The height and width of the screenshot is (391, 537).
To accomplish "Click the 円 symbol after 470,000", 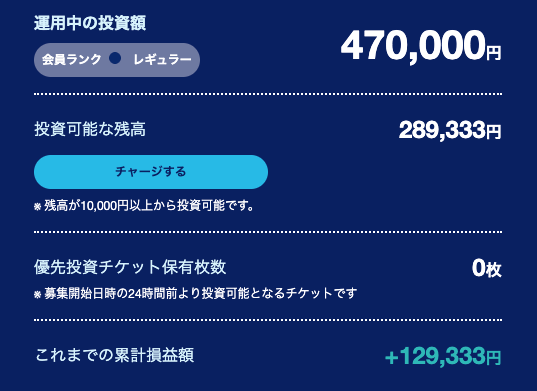I will pyautogui.click(x=494, y=53).
